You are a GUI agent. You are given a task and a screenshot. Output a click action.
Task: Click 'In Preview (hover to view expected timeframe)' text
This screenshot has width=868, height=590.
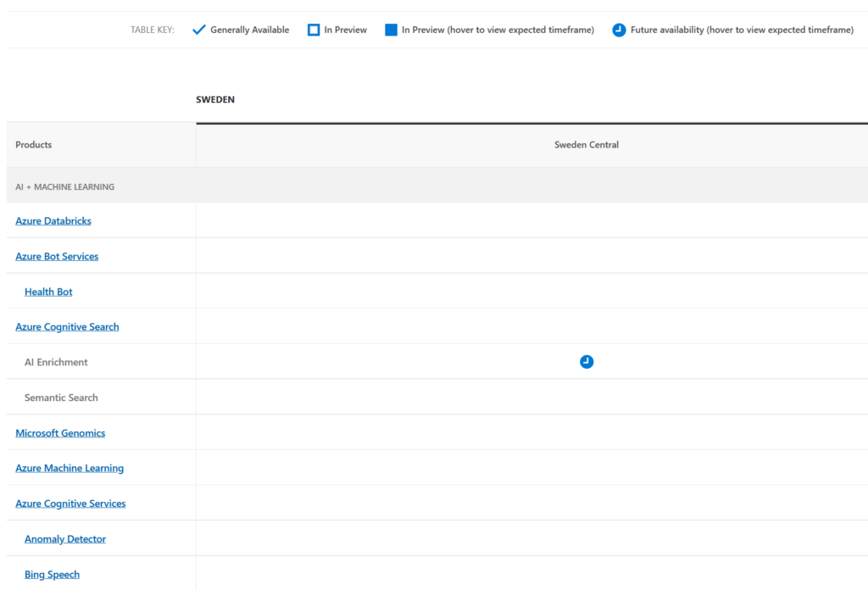tap(498, 30)
